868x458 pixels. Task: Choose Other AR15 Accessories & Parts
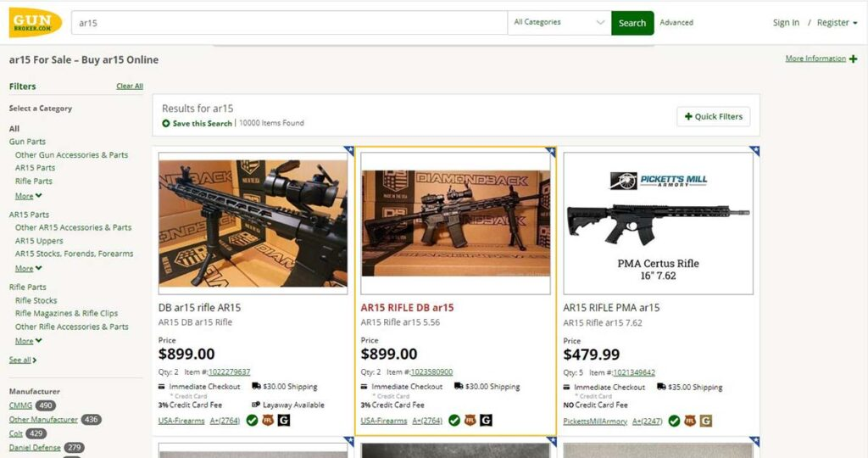click(73, 227)
